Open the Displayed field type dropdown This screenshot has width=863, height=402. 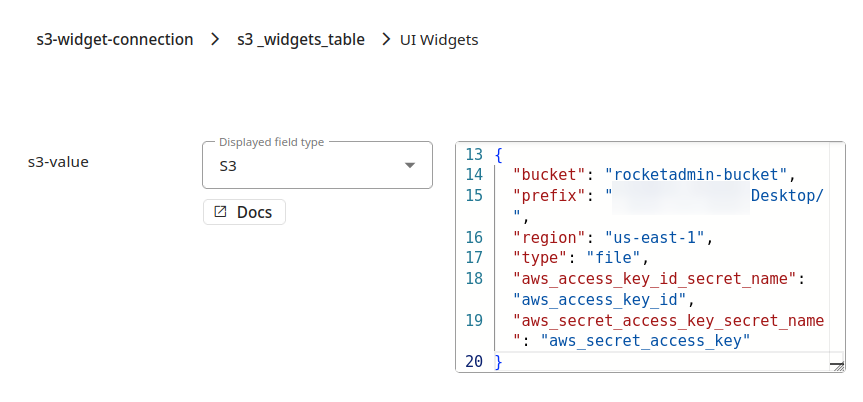[x=317, y=165]
